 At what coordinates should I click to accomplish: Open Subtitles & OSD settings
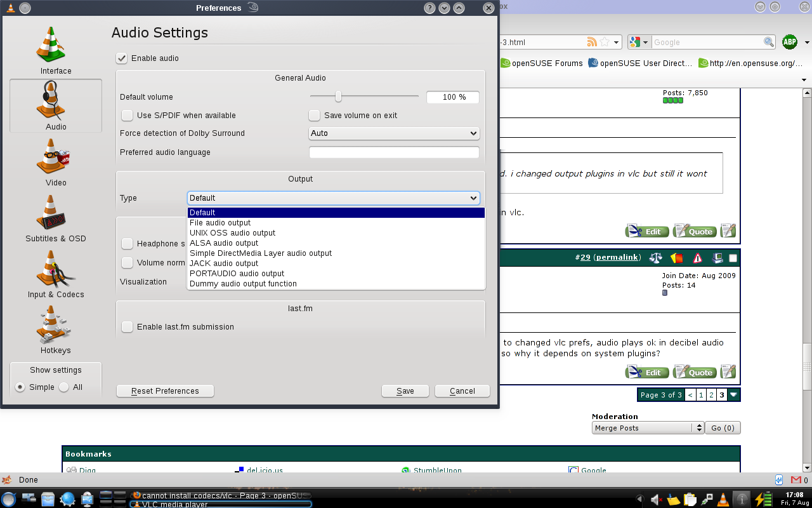(x=56, y=218)
